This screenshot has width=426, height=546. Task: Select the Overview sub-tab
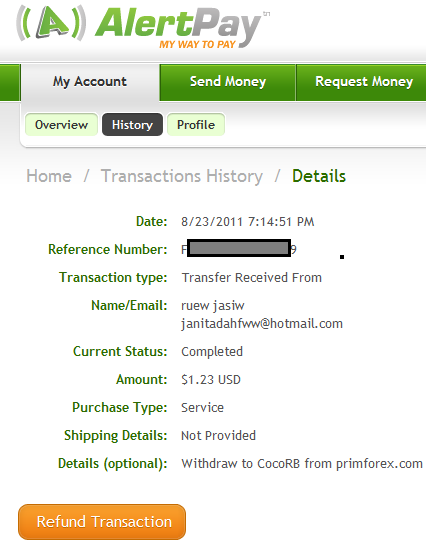point(61,125)
